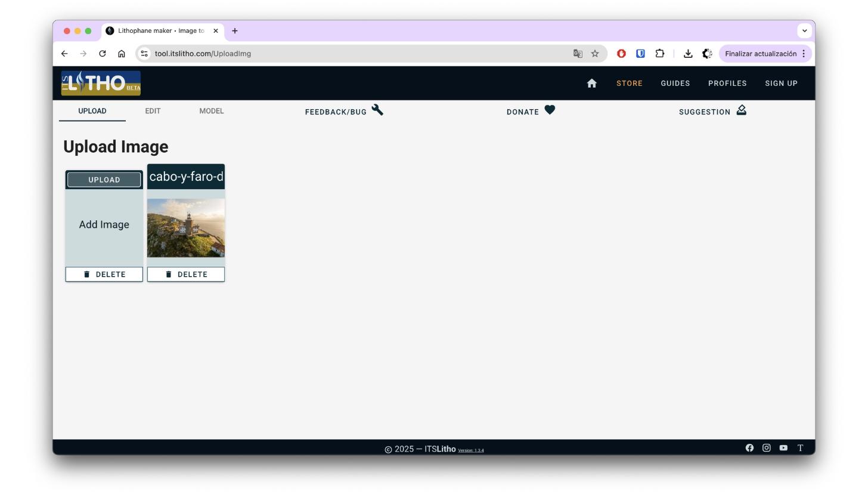Click the red Opera-style extension icon
868x494 pixels.
(621, 54)
